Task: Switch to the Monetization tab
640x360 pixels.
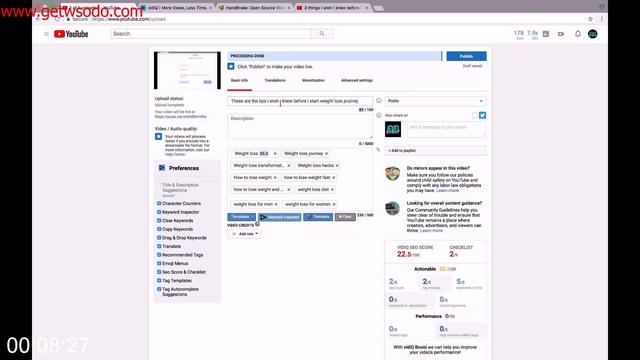Action: [x=313, y=80]
